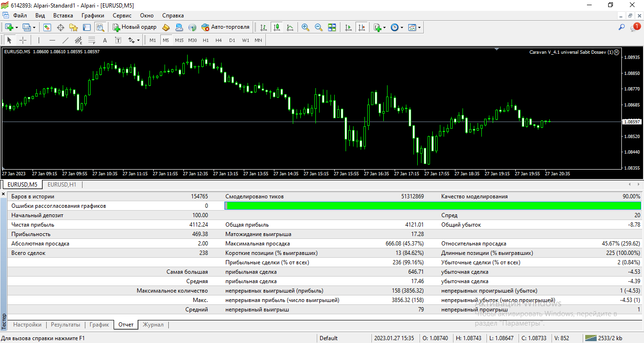The width and height of the screenshot is (644, 343).
Task: Expand the templates dropdown arrow
Action: (x=419, y=27)
